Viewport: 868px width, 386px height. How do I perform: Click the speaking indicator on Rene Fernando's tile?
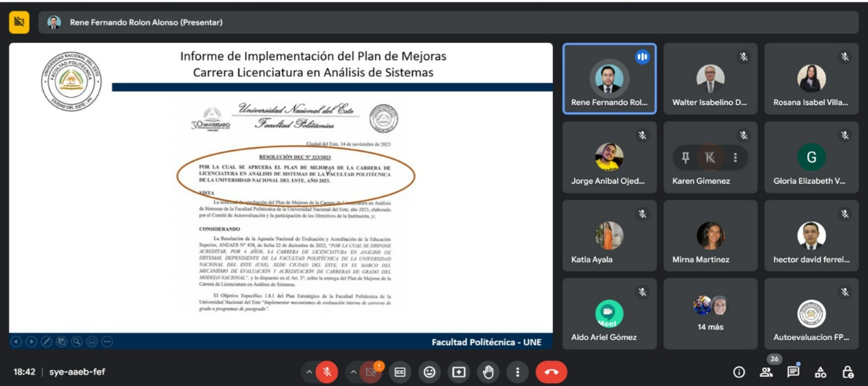(x=642, y=56)
